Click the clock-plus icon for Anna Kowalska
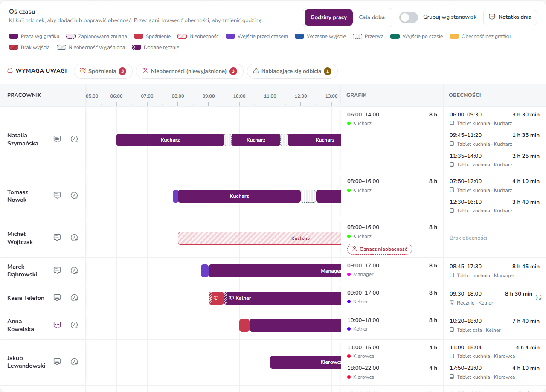 (x=74, y=325)
